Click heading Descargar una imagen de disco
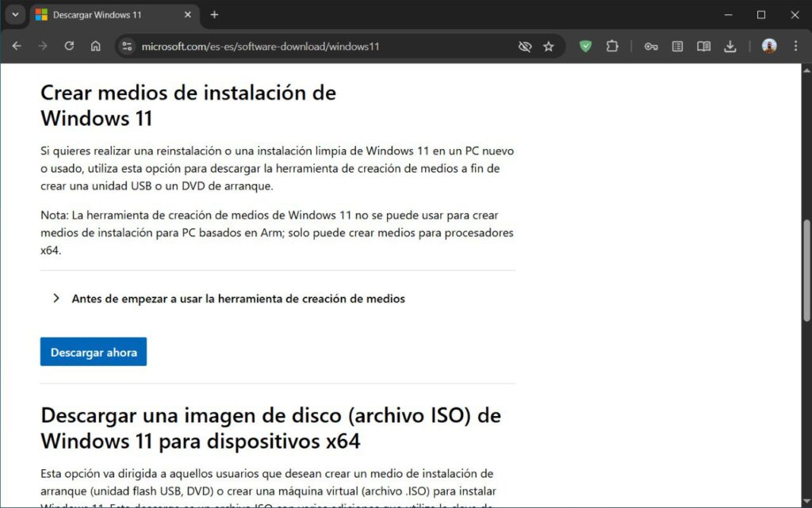This screenshot has width=812, height=508. (x=271, y=428)
